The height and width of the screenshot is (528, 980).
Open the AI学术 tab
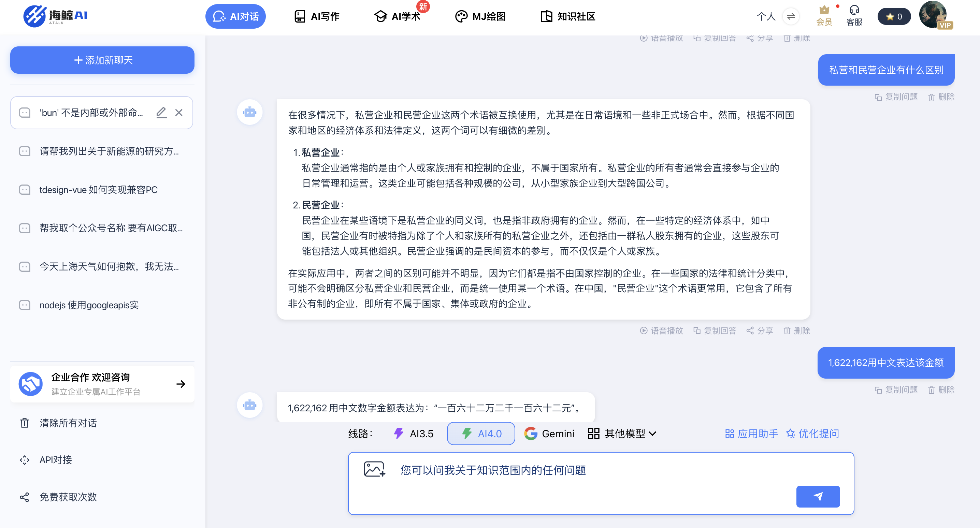pyautogui.click(x=398, y=16)
